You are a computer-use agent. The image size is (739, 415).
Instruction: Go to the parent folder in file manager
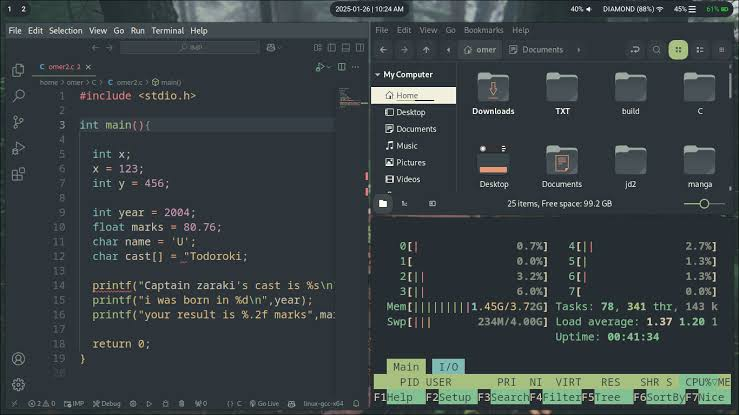426,50
